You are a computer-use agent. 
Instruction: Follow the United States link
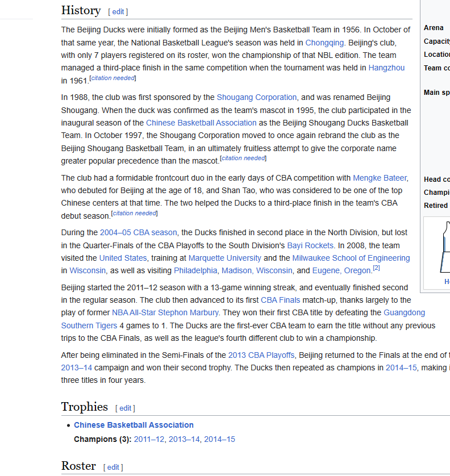click(123, 258)
